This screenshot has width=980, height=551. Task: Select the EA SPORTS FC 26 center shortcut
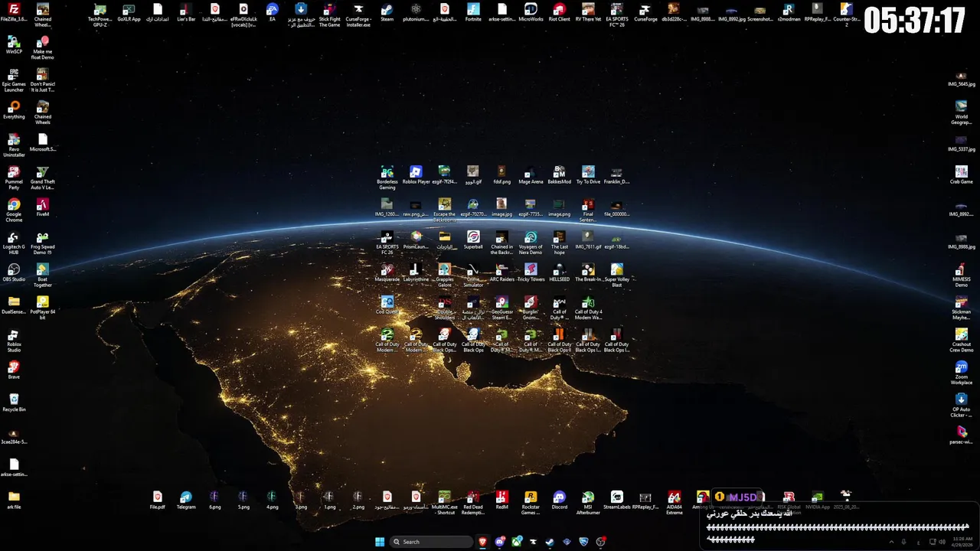(x=387, y=243)
